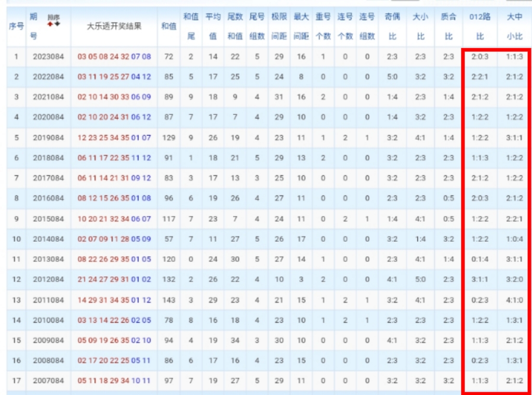Screen dimensions: 532x395
Task: Select draw result 02 10 14 30 33 06 09
Action: click(114, 97)
